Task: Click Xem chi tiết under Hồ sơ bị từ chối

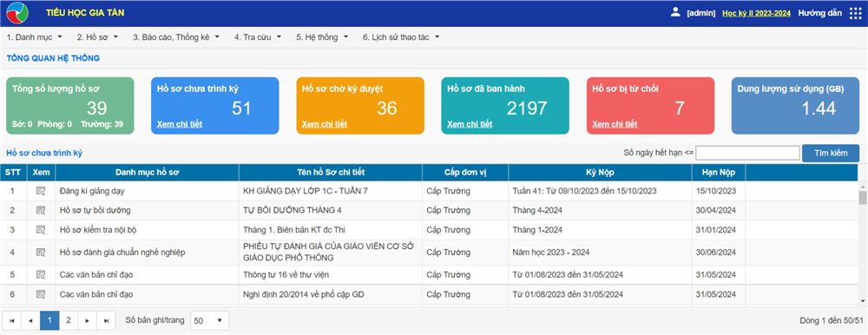Action: coord(615,124)
